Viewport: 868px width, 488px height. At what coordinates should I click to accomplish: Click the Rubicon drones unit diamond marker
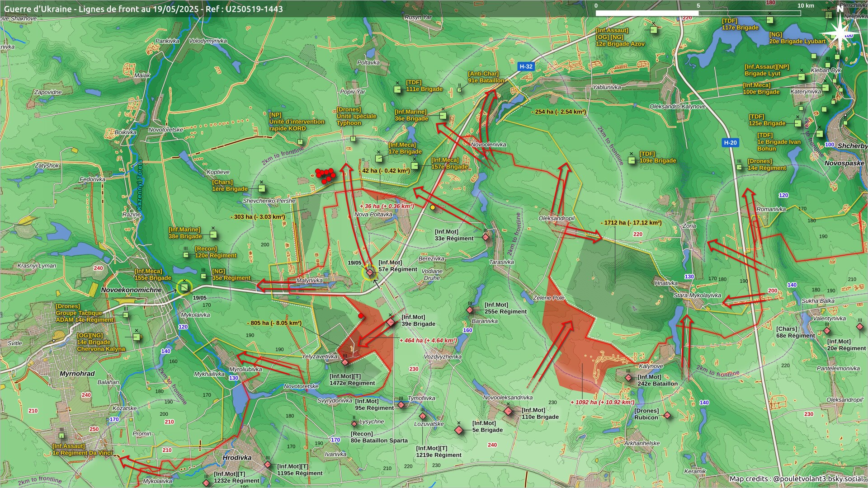(x=667, y=415)
